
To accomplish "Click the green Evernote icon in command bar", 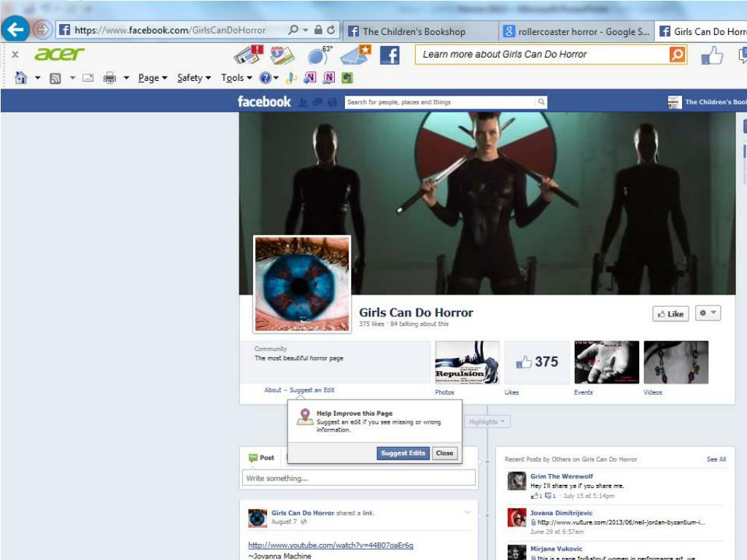I will (x=347, y=77).
